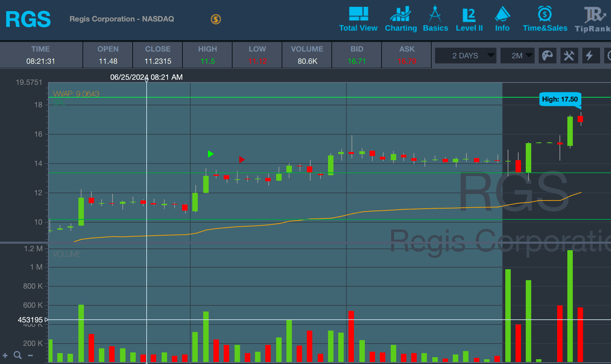This screenshot has width=611, height=364.
Task: Zoom in with the plus icon
Action: [5, 355]
